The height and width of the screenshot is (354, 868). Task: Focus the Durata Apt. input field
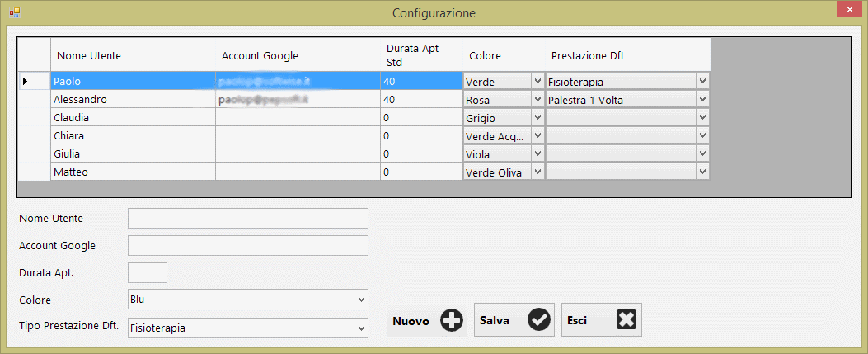148,272
